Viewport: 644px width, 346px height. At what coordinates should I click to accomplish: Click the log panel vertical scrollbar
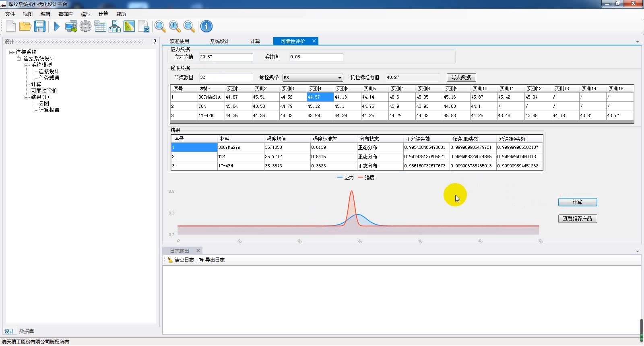coord(642,330)
